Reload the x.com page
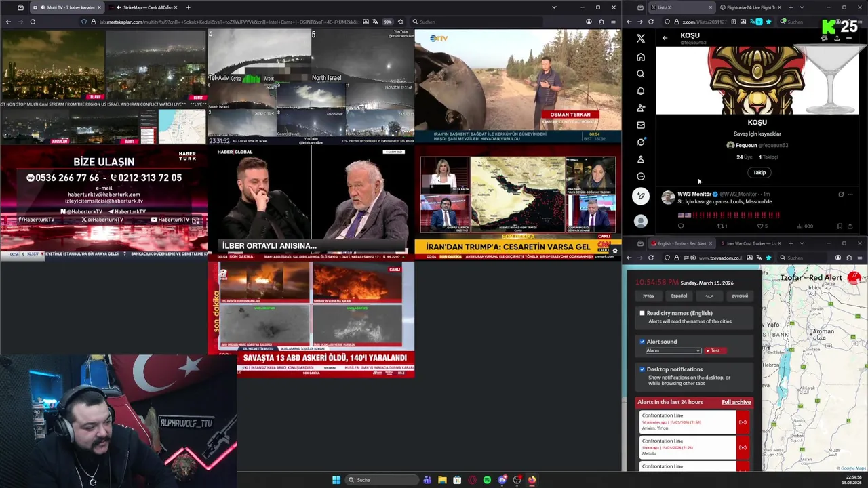The image size is (868, 488). 651,22
